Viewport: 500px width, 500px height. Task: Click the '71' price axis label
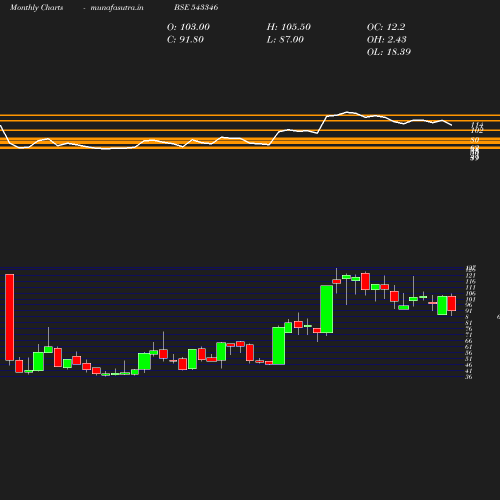tap(469, 335)
